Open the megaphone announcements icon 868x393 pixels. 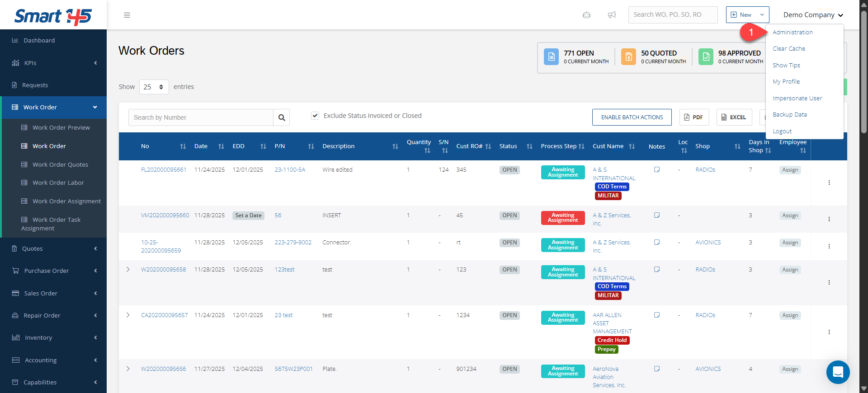(x=612, y=15)
